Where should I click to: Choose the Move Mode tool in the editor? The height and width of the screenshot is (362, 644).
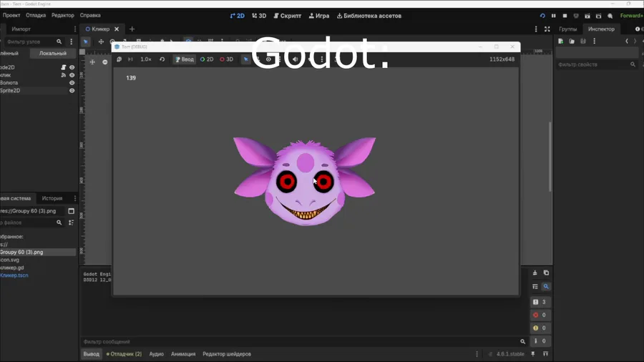pos(101,41)
